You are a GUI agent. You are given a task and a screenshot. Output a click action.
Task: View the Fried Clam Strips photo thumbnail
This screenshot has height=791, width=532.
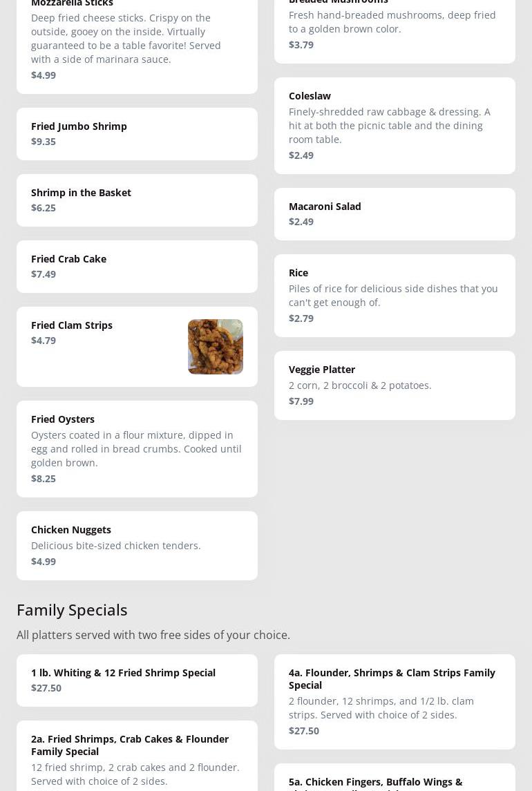[216, 347]
